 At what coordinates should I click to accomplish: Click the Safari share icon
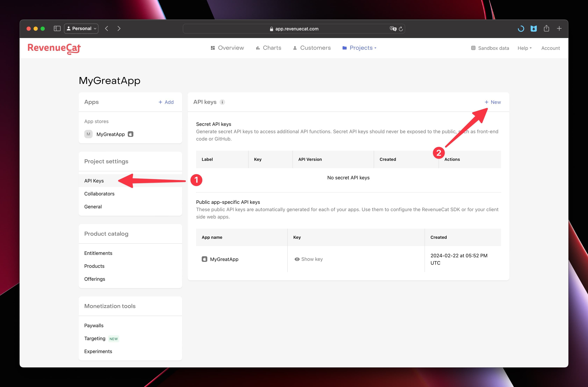[x=546, y=28]
